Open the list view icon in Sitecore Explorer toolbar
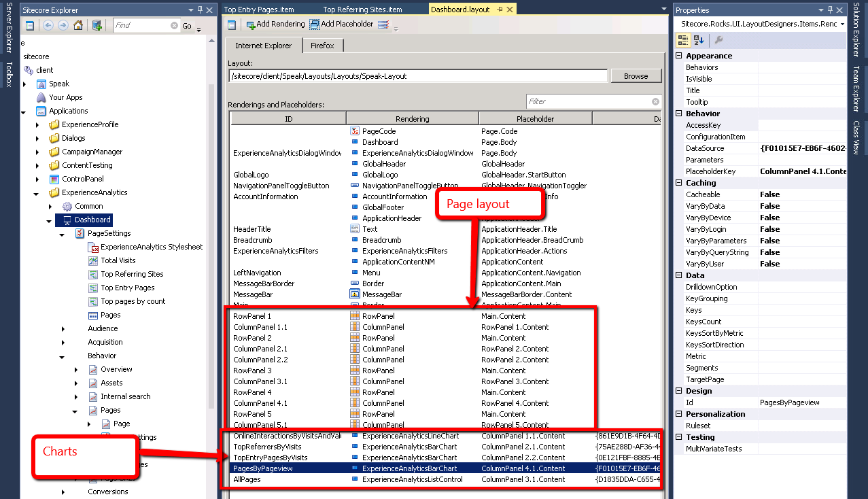 [x=29, y=25]
